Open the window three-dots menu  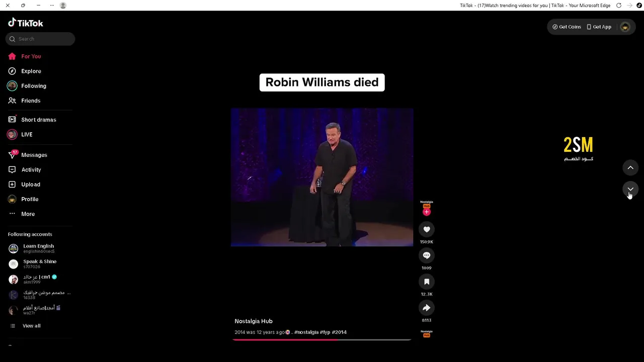click(x=52, y=6)
